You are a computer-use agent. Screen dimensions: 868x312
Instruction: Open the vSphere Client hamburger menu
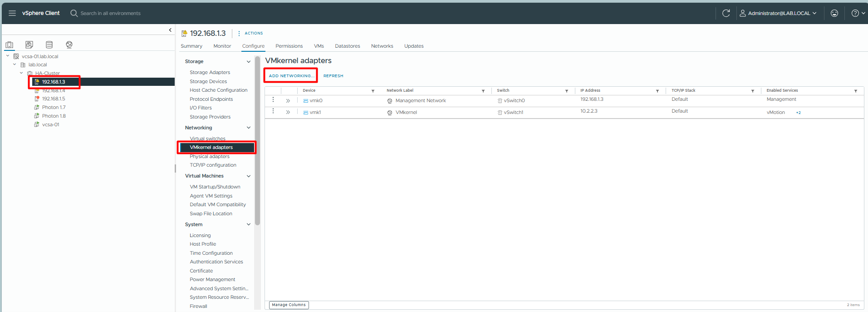click(x=12, y=13)
